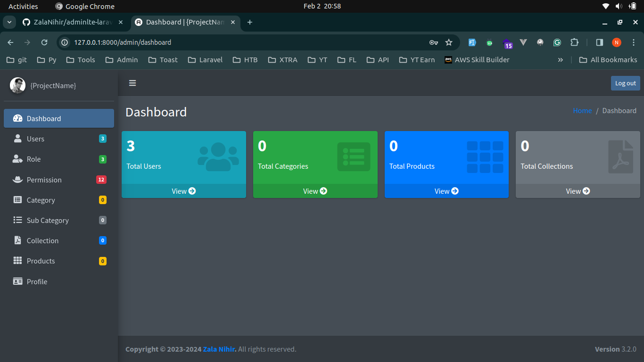
Task: Reload the dashboard page
Action: click(44, 42)
